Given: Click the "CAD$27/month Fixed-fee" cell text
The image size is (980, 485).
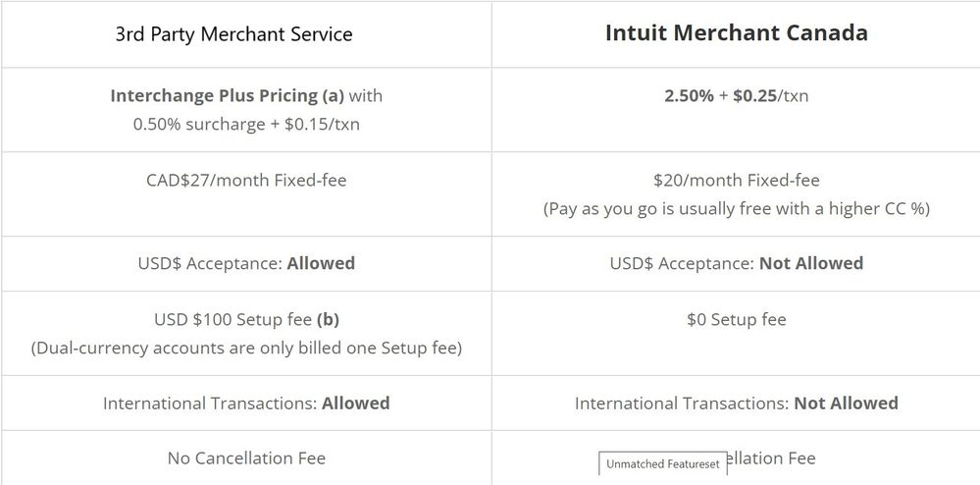Looking at the screenshot, I should 246,181.
